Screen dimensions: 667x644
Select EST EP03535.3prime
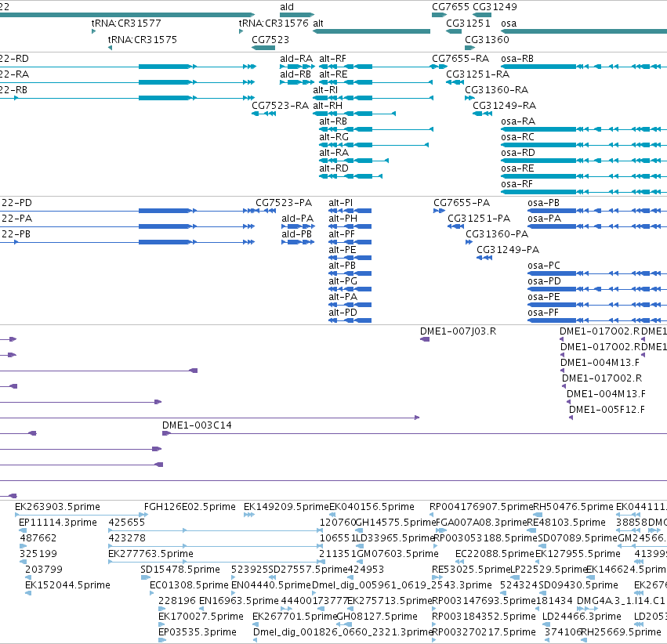(x=198, y=632)
